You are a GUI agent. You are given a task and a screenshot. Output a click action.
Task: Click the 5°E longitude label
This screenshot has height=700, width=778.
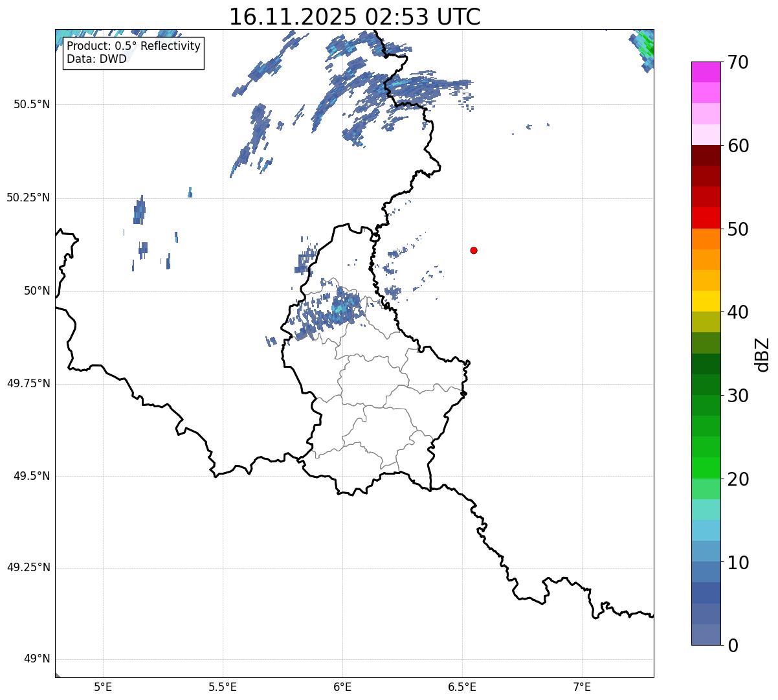103,687
